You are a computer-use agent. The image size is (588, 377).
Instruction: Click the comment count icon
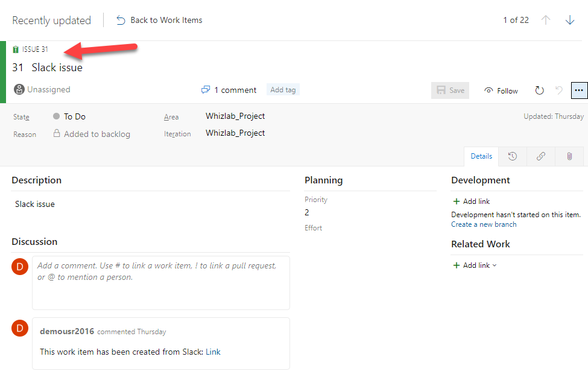click(206, 90)
